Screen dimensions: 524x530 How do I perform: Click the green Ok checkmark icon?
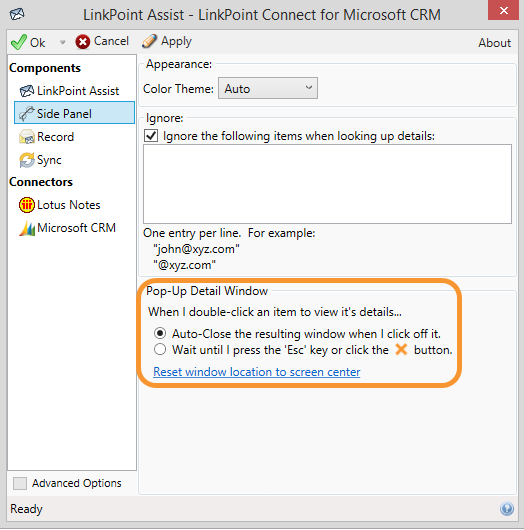[x=19, y=42]
